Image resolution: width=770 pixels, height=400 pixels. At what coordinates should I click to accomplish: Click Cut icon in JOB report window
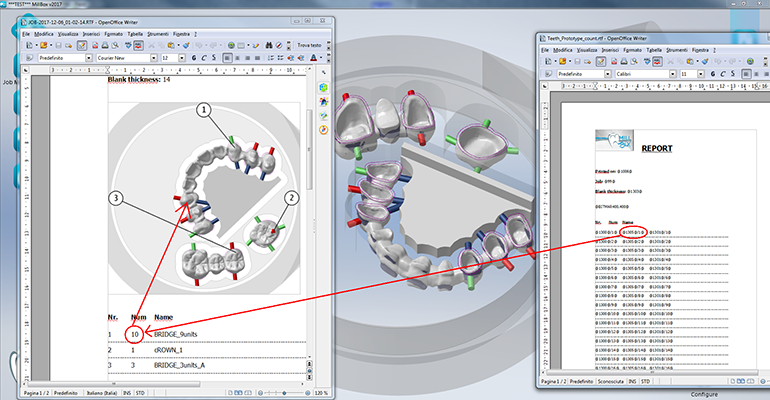tap(151, 45)
